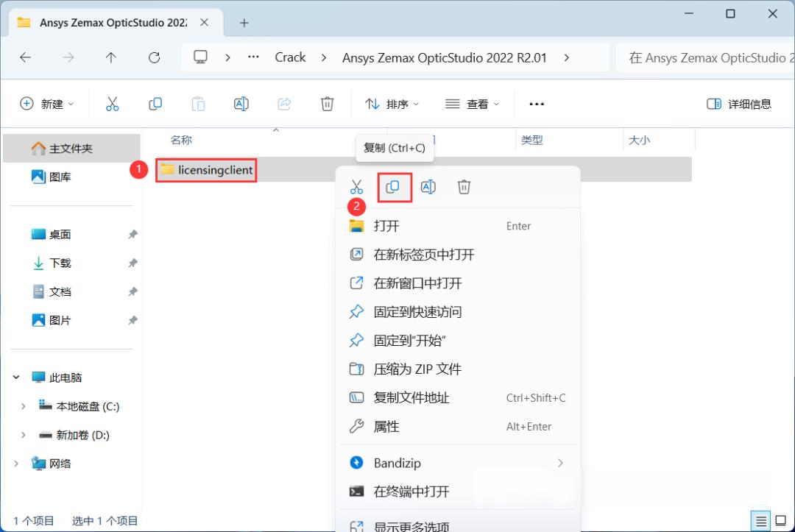Screen dimensions: 795x532
Task: Choose 固定到"开始"
Action: coord(458,341)
